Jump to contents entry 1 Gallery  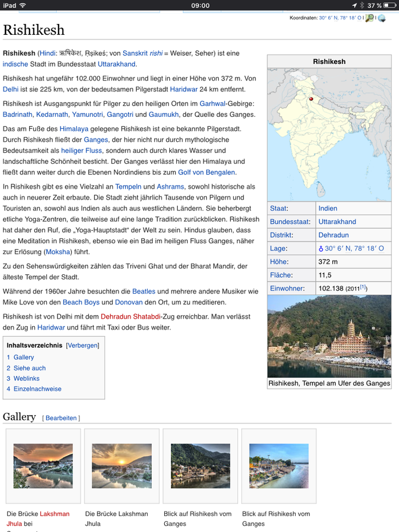(21, 358)
